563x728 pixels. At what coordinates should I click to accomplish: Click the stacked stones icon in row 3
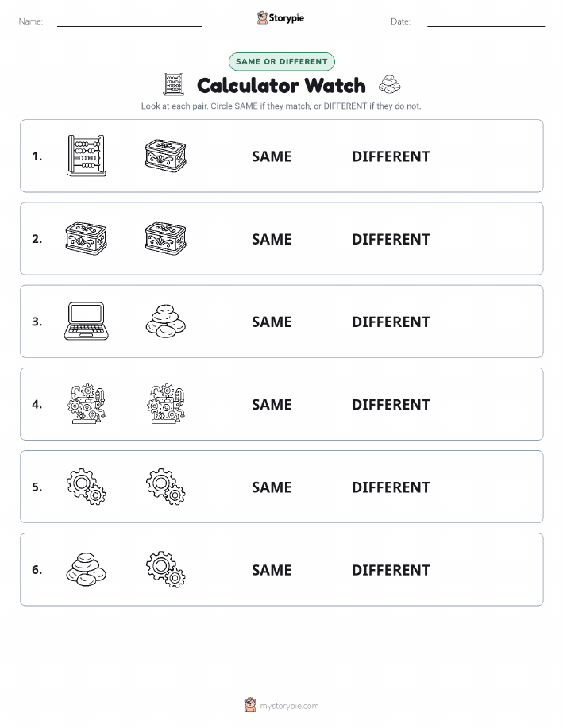[x=166, y=322]
